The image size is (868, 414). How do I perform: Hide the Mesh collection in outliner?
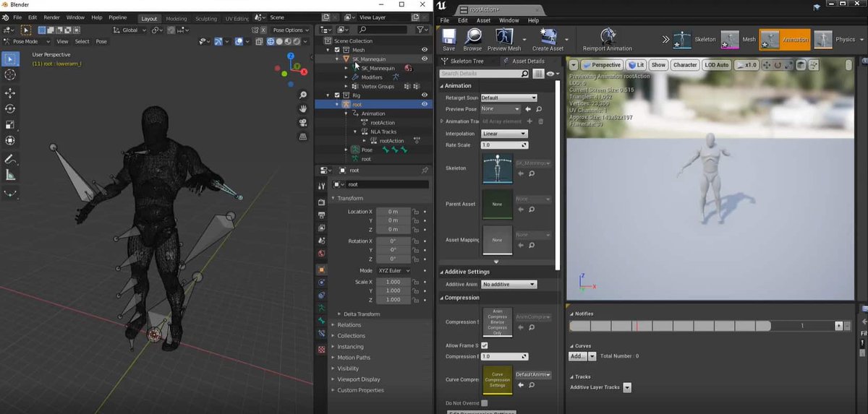425,50
